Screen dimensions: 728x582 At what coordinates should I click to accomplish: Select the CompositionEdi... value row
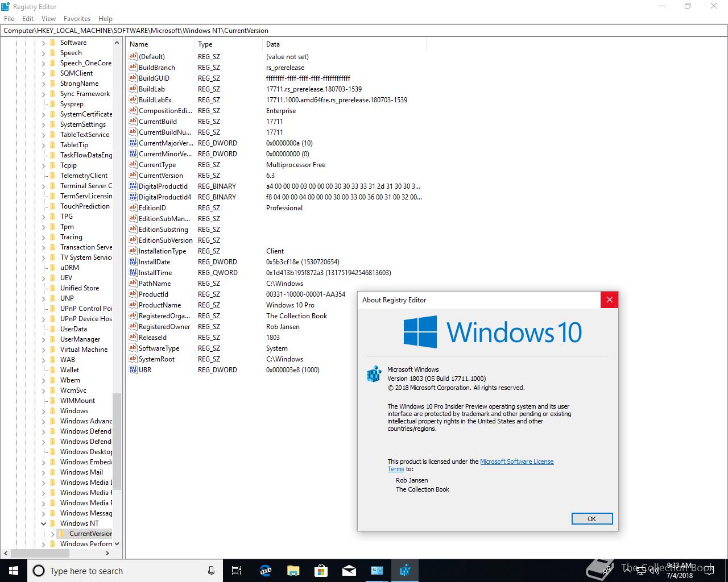click(x=276, y=111)
